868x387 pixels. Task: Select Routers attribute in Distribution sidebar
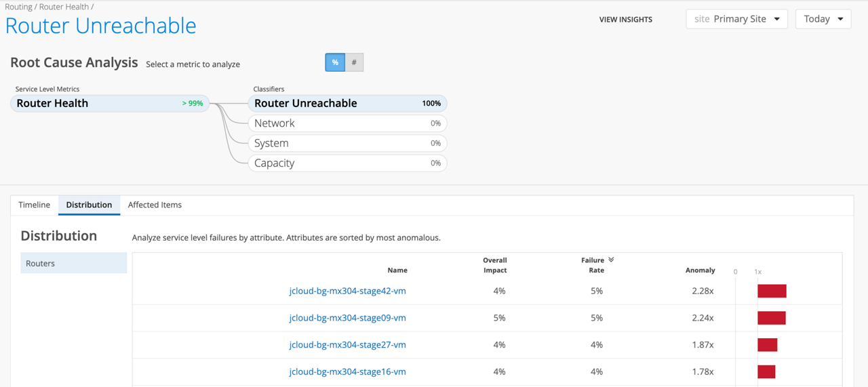tap(73, 263)
